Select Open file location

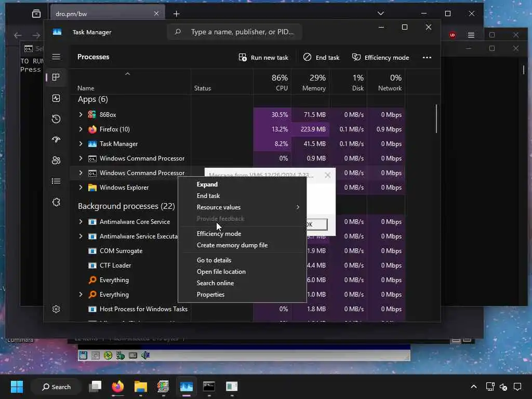click(x=242, y=271)
